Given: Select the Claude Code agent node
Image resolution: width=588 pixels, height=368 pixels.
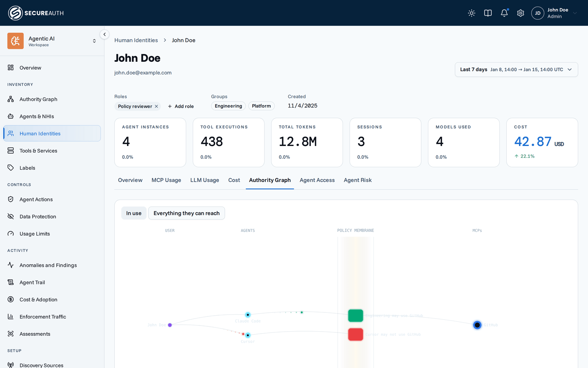Looking at the screenshot, I should point(248,315).
